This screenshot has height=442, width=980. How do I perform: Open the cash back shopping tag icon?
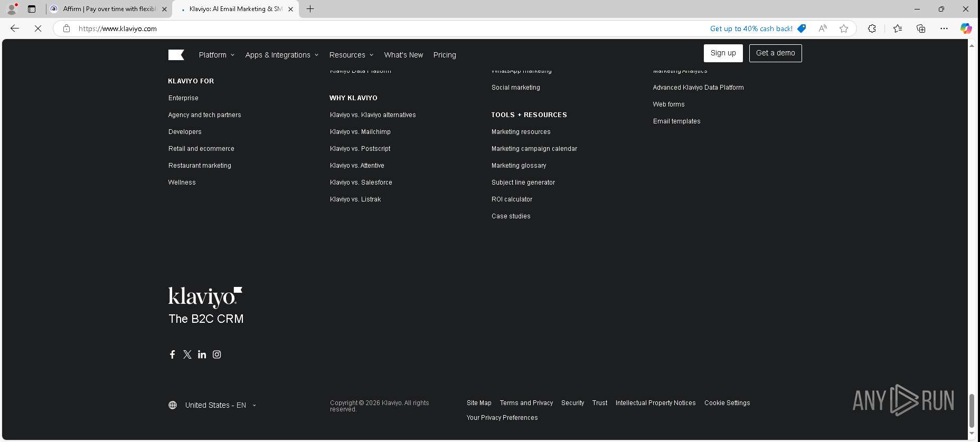pos(802,28)
